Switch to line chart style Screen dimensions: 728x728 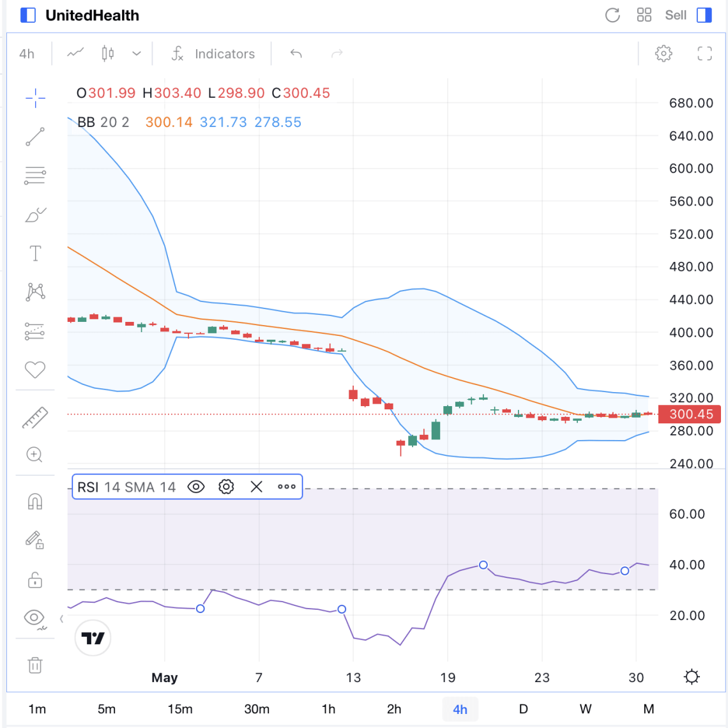(x=75, y=54)
